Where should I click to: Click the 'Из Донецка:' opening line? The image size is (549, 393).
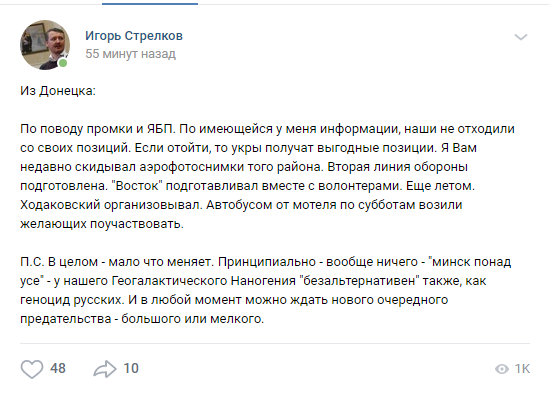click(x=58, y=91)
